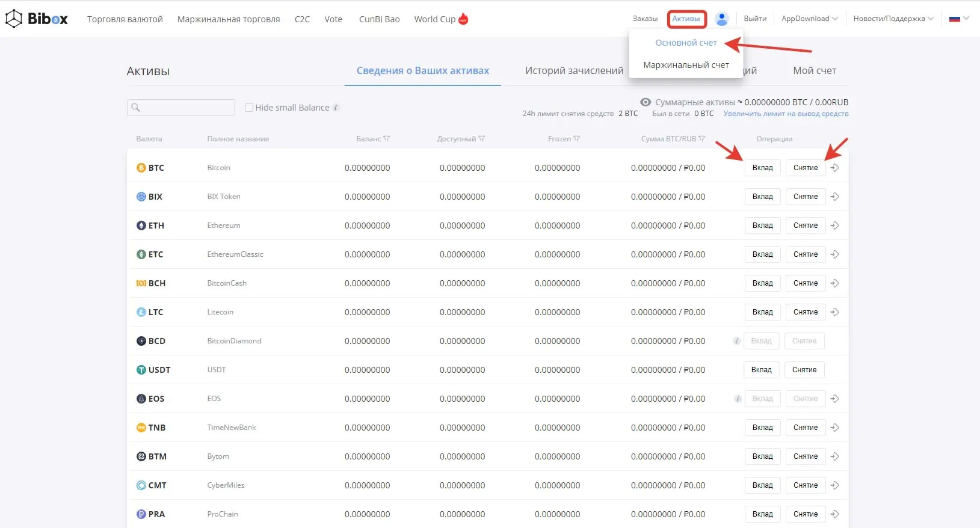This screenshot has width=980, height=528.
Task: Toggle the eye icon for total assets
Action: click(646, 102)
